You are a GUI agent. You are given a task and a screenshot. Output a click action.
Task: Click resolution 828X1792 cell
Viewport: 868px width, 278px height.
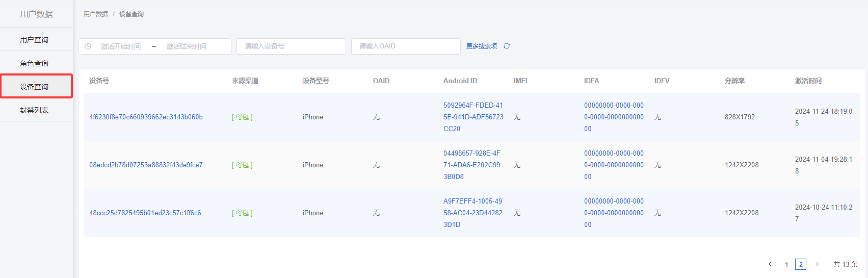740,117
